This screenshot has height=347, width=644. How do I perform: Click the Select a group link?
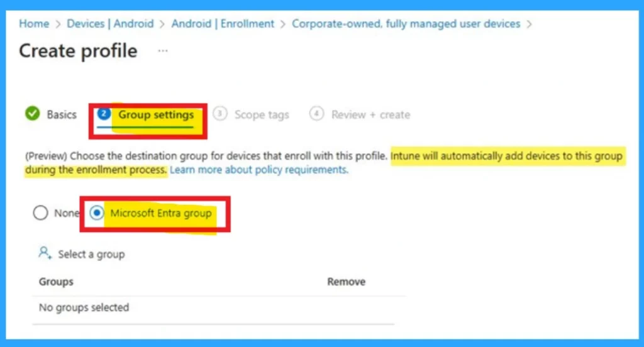click(91, 255)
